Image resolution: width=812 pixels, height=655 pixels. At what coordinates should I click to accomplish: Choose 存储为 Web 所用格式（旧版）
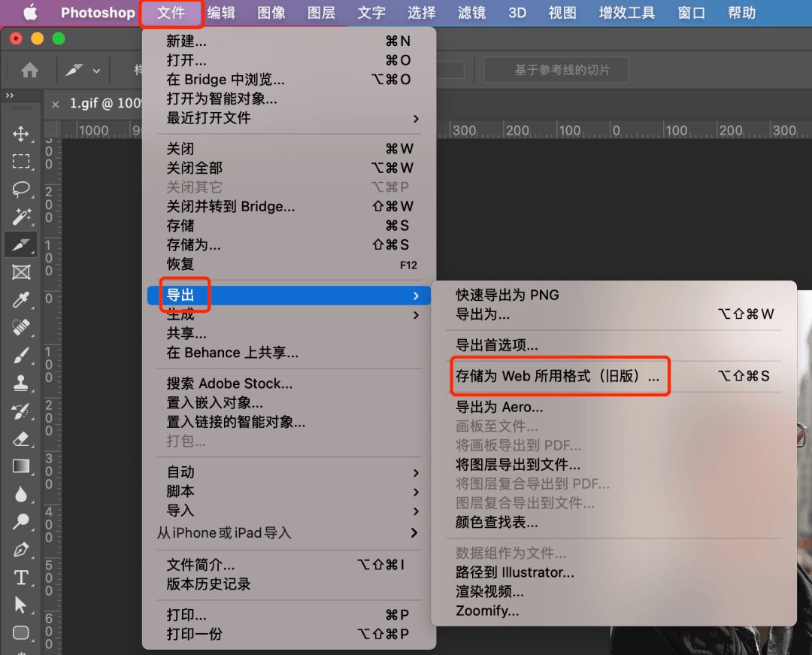pyautogui.click(x=614, y=376)
